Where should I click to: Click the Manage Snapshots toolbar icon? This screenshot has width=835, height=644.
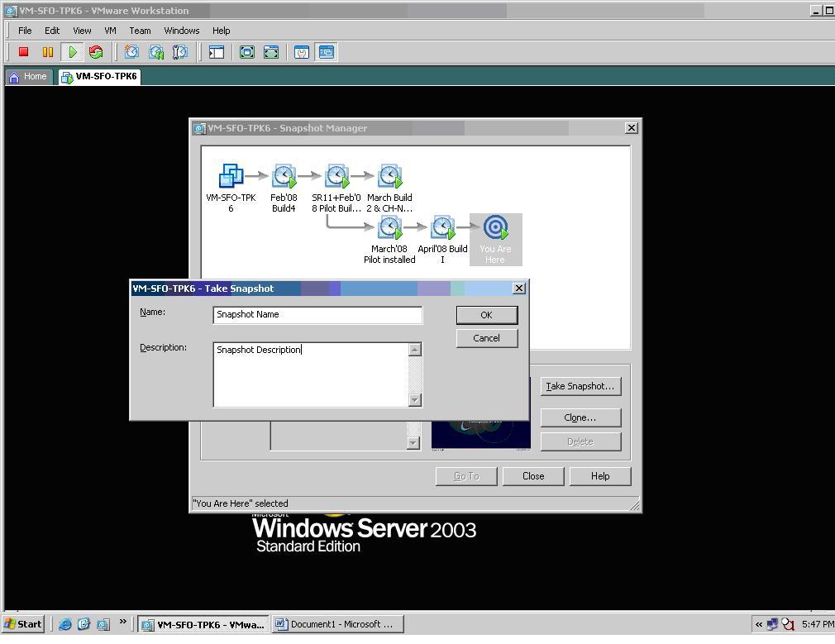180,52
